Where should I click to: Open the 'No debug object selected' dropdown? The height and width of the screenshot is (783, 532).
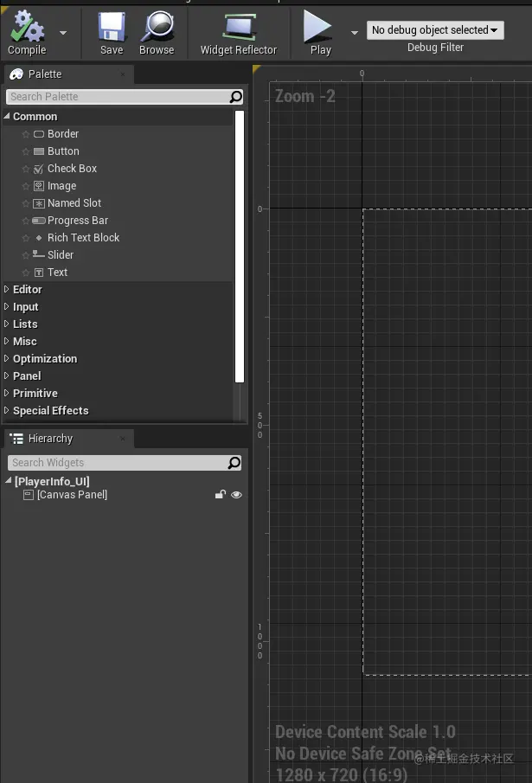point(435,30)
